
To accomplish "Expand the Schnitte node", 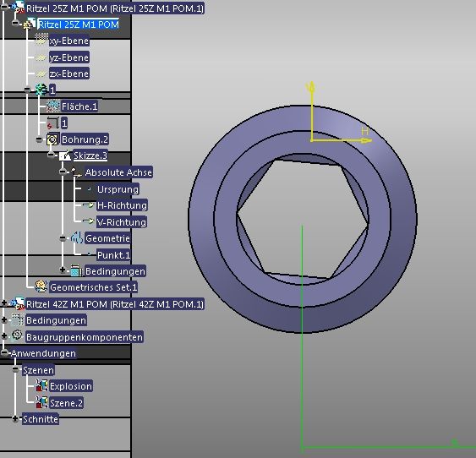I will pyautogui.click(x=15, y=419).
